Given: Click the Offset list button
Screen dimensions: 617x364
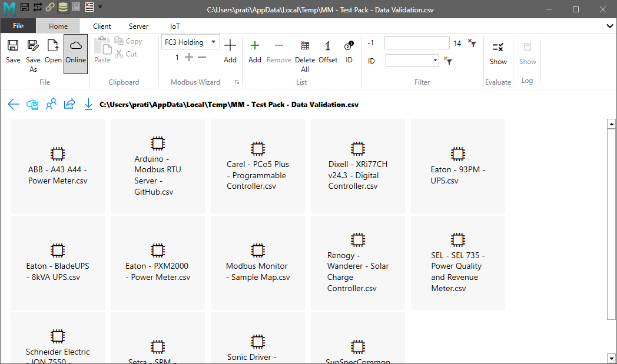Looking at the screenshot, I should coord(328,52).
